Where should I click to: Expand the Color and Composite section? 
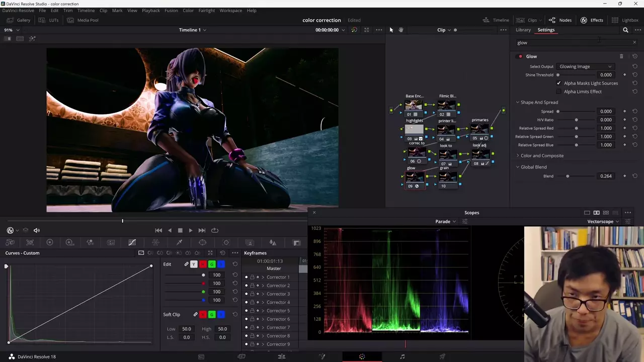point(541,156)
